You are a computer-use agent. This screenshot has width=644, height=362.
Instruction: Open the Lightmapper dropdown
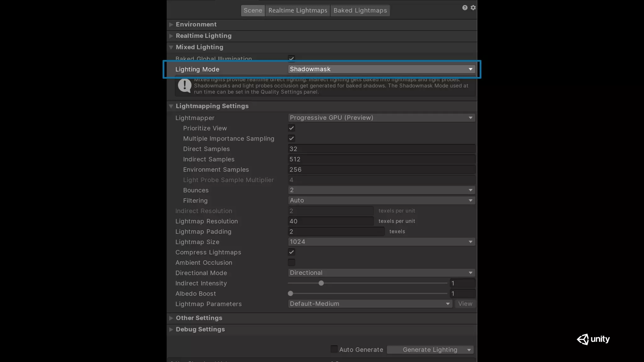pos(381,118)
